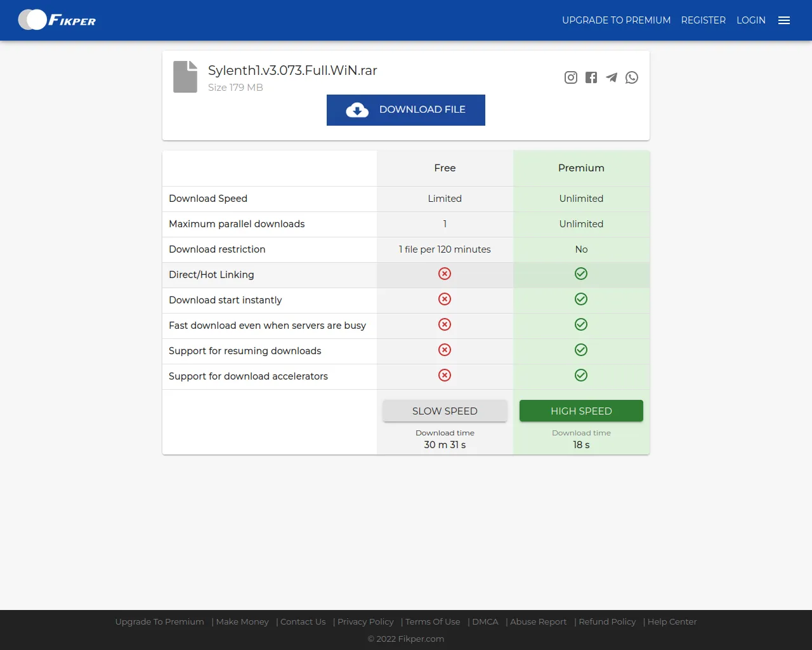
Task: Click the Make Money footer link
Action: (242, 622)
